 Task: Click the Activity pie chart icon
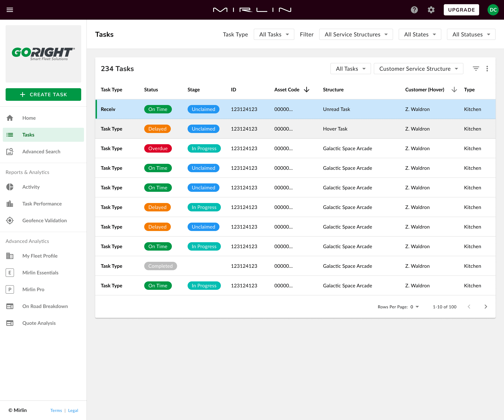10,187
